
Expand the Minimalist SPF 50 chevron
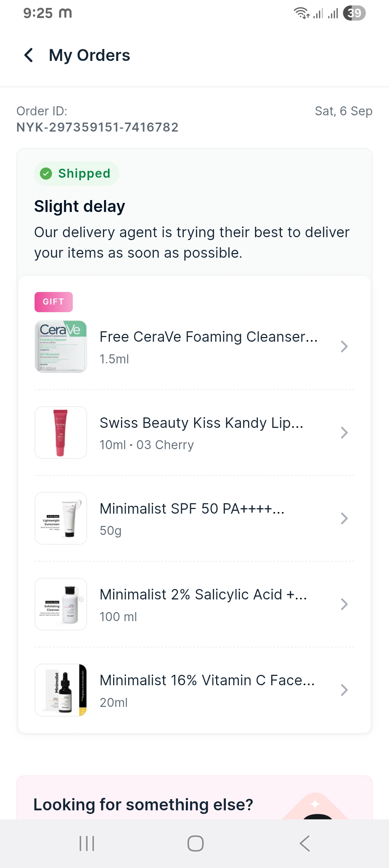[x=344, y=518]
